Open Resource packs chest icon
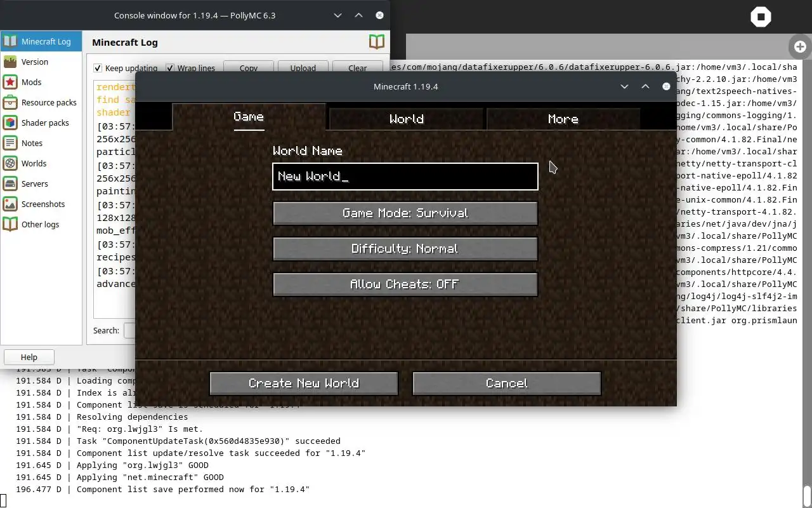Screen dimensions: 812x508 point(10,102)
